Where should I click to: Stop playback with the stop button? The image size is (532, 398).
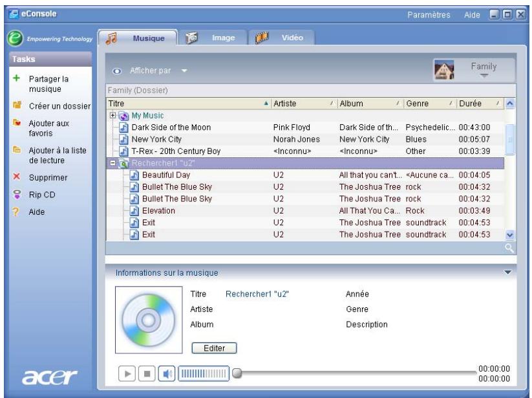[x=147, y=374]
